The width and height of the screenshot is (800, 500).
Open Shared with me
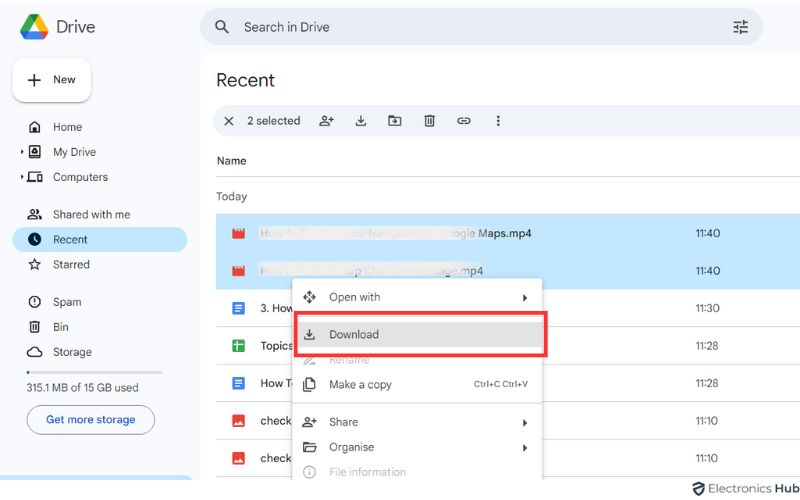pyautogui.click(x=91, y=214)
